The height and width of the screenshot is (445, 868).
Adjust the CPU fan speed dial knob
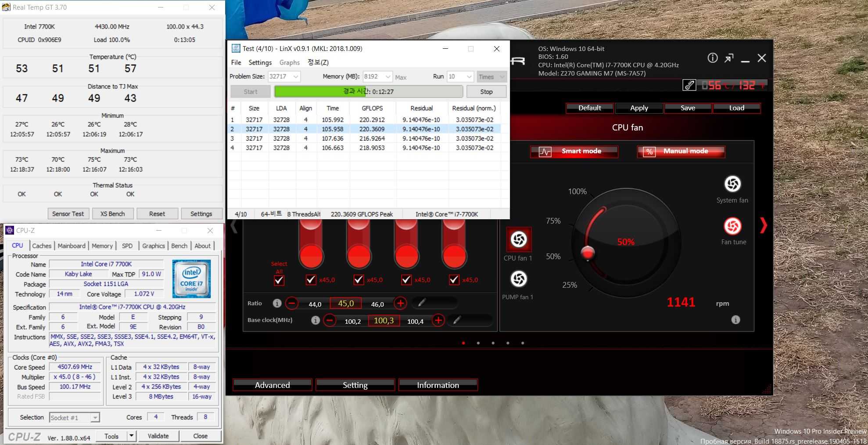(x=588, y=253)
